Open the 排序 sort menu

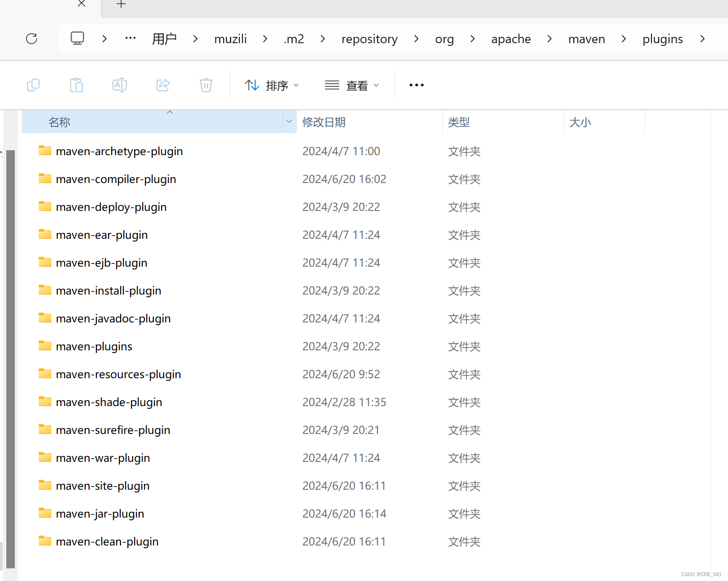(x=272, y=85)
